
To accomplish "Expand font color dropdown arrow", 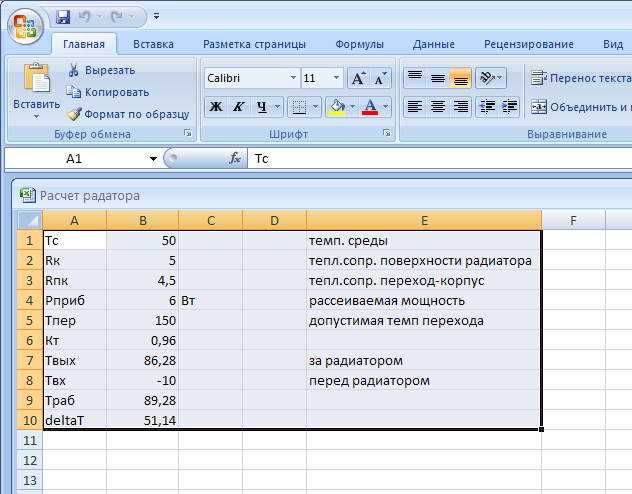I will (x=386, y=107).
